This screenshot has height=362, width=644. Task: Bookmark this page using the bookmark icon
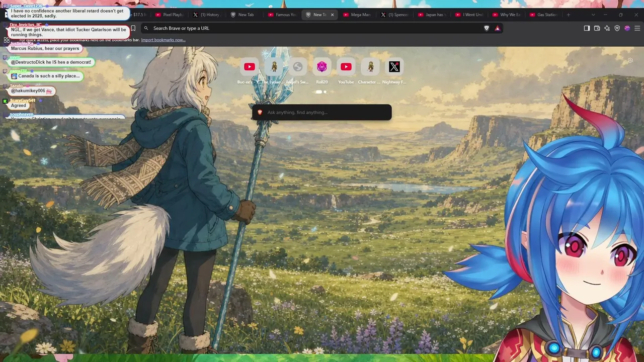tap(133, 28)
